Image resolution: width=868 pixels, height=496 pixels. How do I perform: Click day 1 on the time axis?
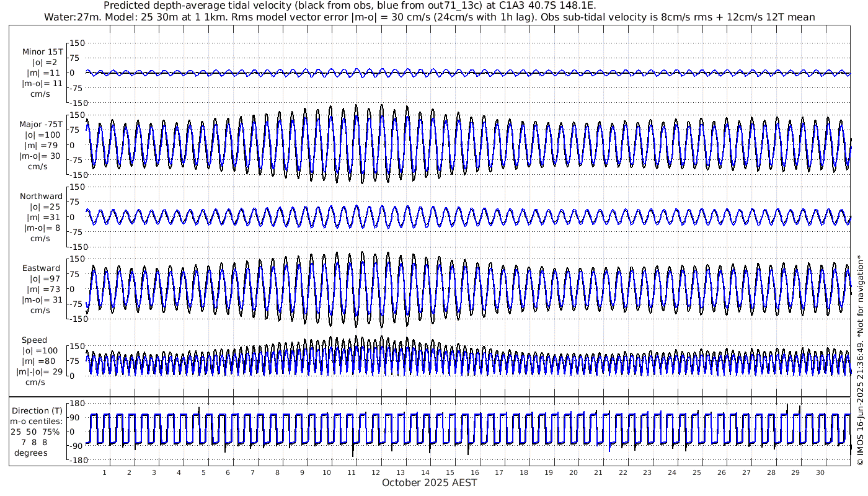tap(105, 472)
